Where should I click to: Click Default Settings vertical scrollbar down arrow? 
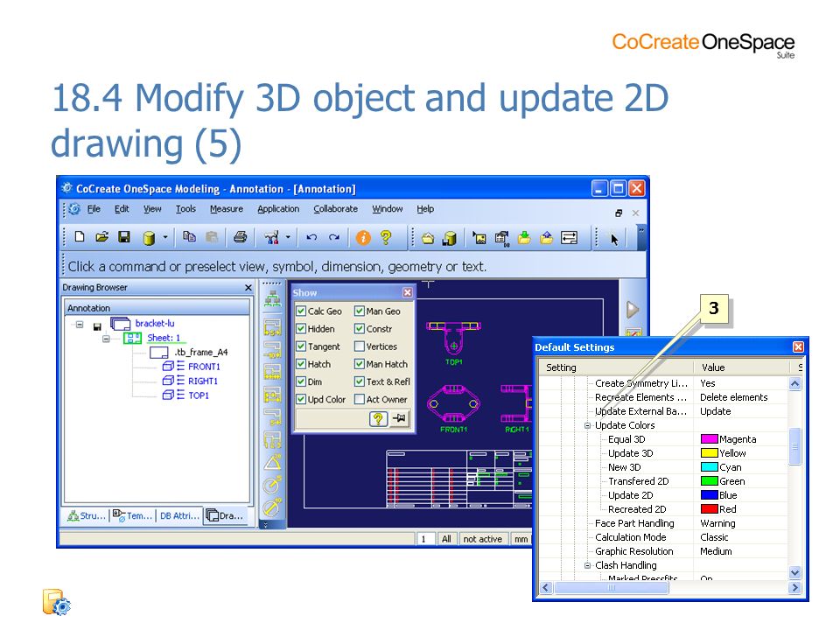point(795,572)
